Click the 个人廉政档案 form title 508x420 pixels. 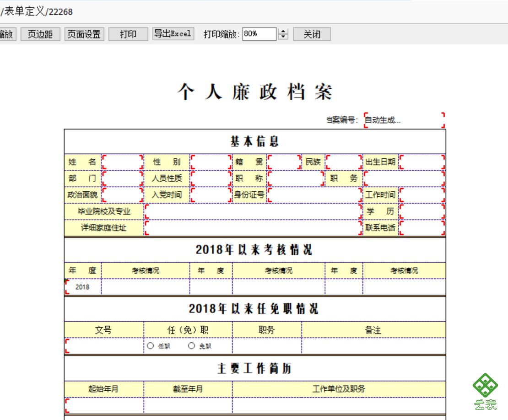(254, 92)
